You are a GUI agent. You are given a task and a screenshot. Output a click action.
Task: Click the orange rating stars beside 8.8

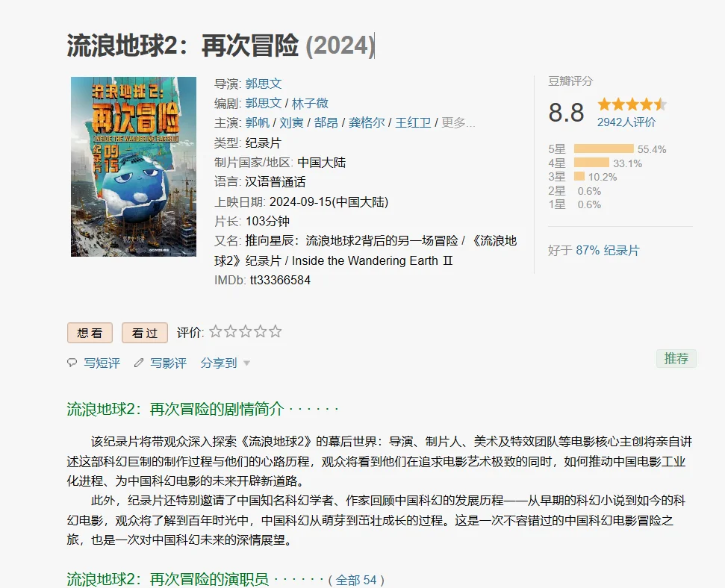[x=632, y=104]
